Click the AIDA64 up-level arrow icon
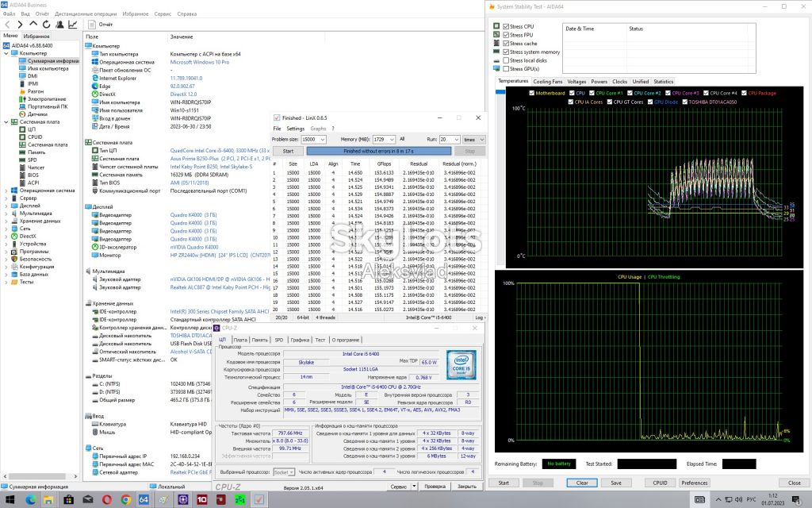 click(33, 24)
